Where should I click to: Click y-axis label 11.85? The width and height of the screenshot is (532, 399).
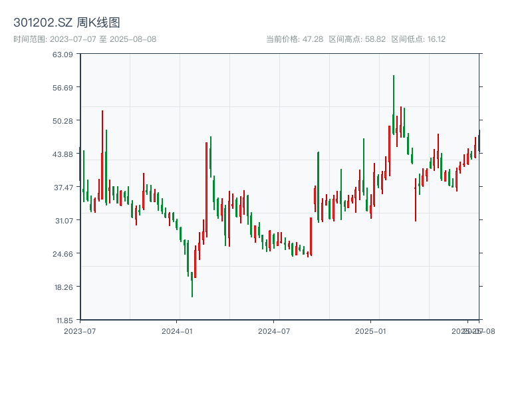[64, 321]
